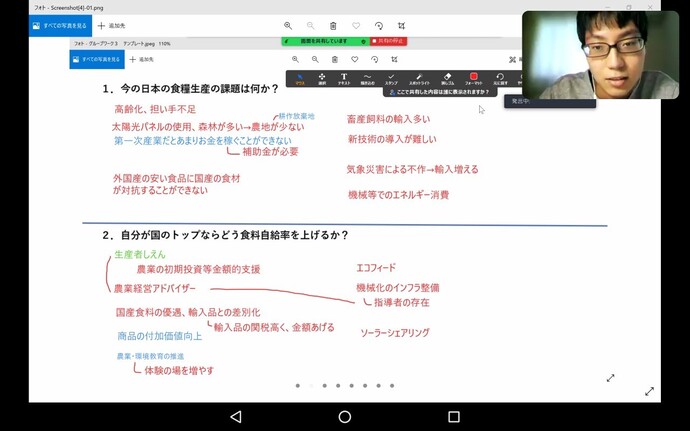Expand 追加先 in the topmost window bar

click(112, 25)
